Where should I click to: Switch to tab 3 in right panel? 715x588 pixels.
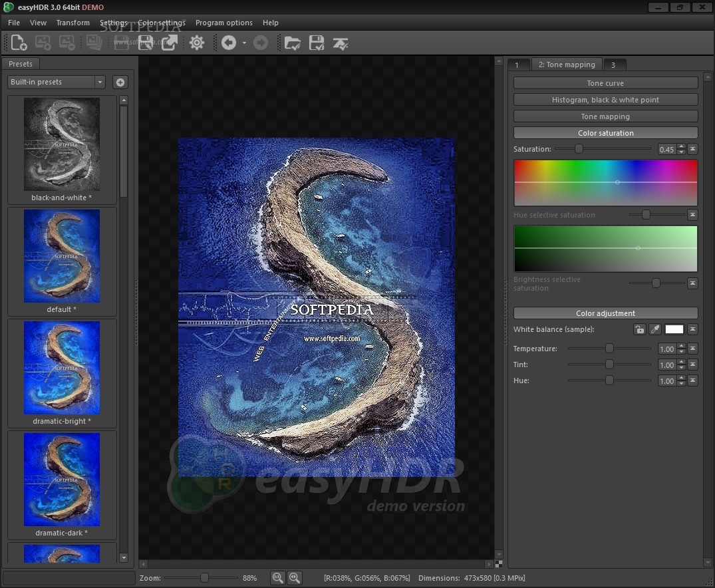615,65
